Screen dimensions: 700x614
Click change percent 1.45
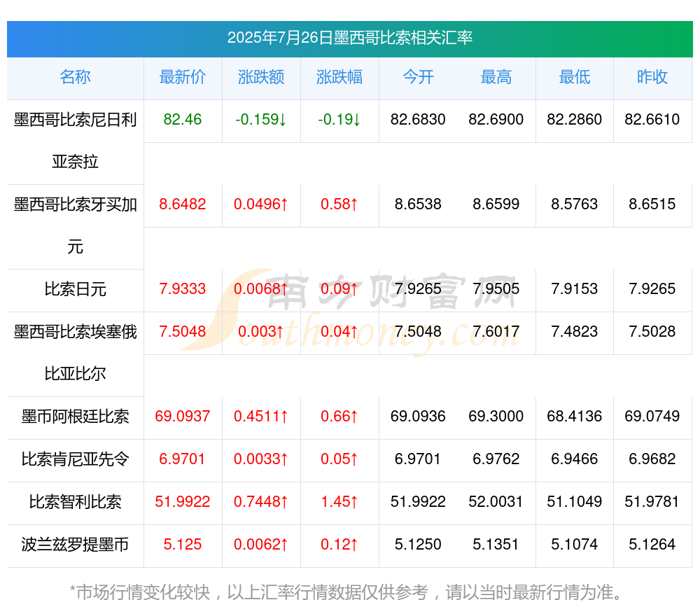point(339,501)
